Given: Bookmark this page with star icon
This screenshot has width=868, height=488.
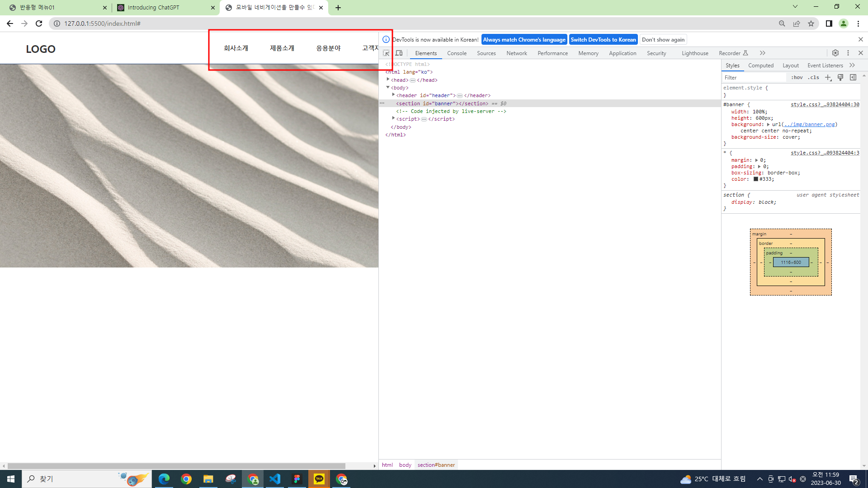Looking at the screenshot, I should click(811, 23).
